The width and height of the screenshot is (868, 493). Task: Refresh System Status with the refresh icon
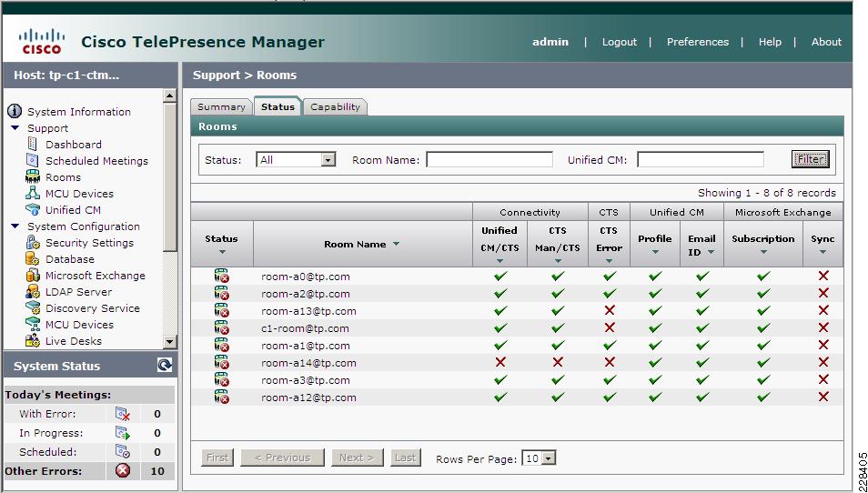click(x=165, y=365)
